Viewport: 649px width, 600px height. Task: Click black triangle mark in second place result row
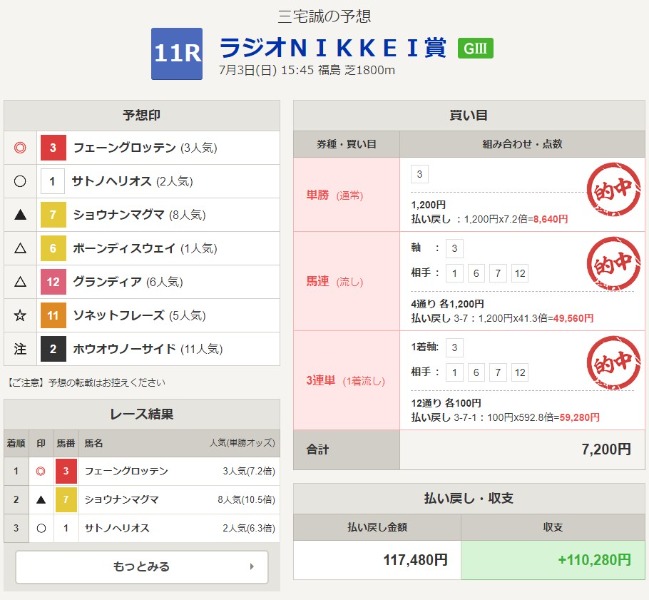click(x=41, y=500)
